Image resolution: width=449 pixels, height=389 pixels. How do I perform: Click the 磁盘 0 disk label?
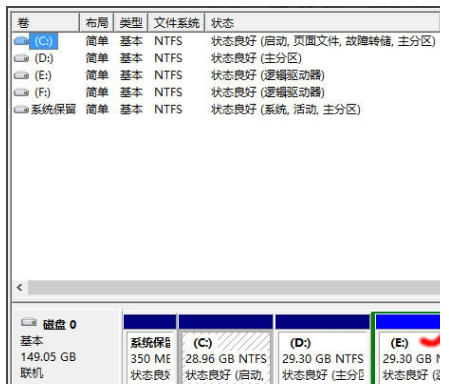pos(59,324)
